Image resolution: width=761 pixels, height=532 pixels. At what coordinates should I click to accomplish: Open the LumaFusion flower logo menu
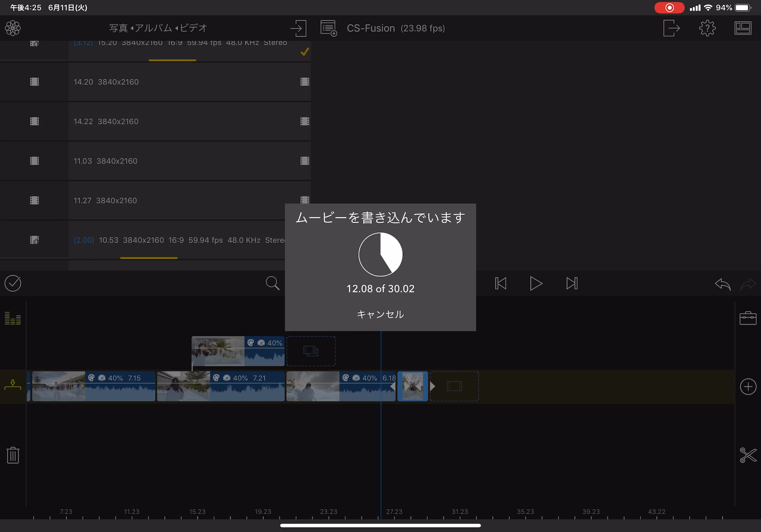(x=13, y=28)
